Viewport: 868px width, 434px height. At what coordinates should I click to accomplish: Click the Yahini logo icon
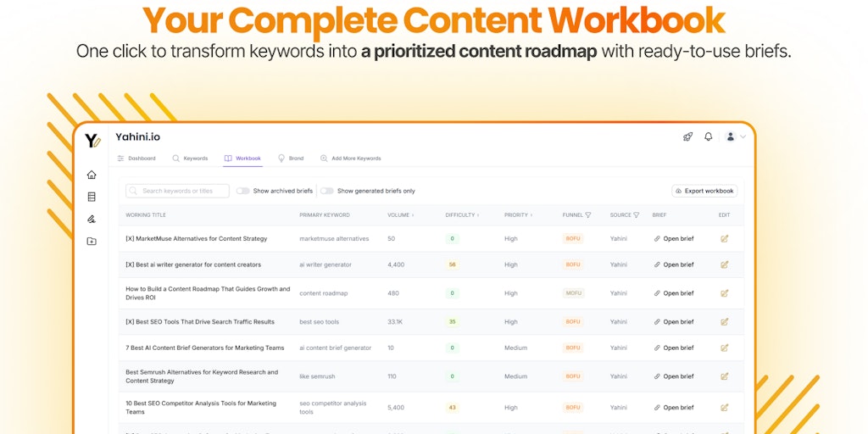(92, 141)
